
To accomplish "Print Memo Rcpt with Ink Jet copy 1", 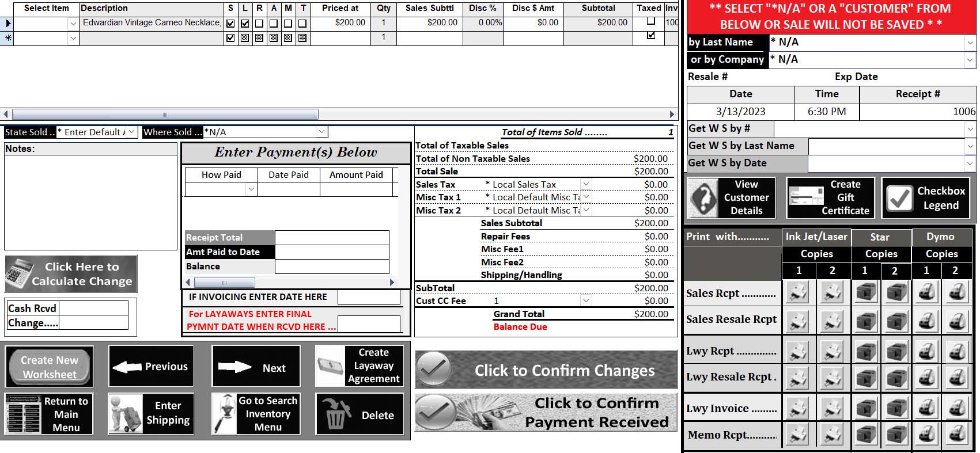I will click(x=799, y=435).
